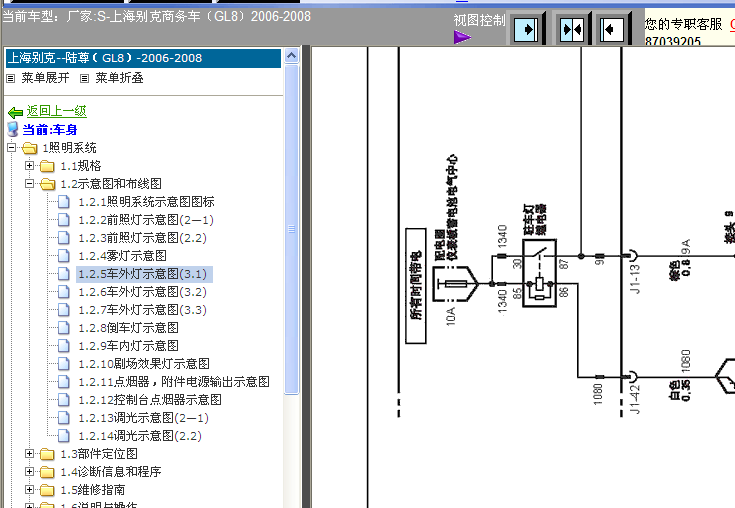Click the left-arrow view control button

pyautogui.click(x=612, y=30)
